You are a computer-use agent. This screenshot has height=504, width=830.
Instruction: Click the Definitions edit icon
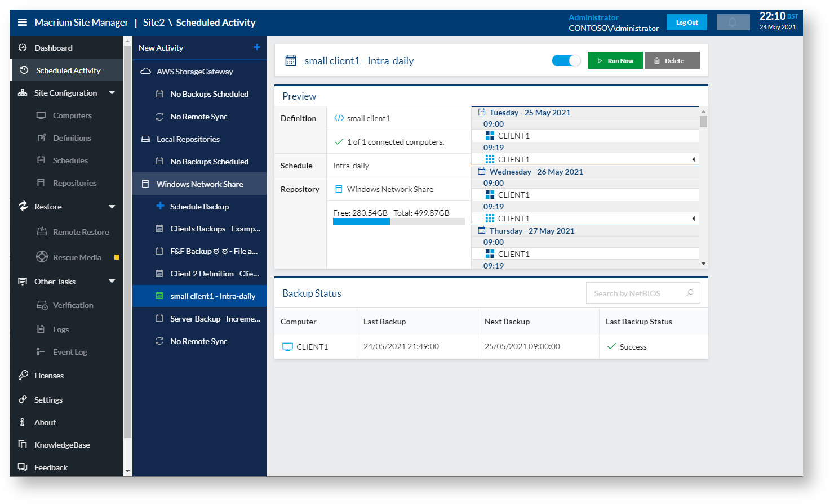[x=41, y=138]
